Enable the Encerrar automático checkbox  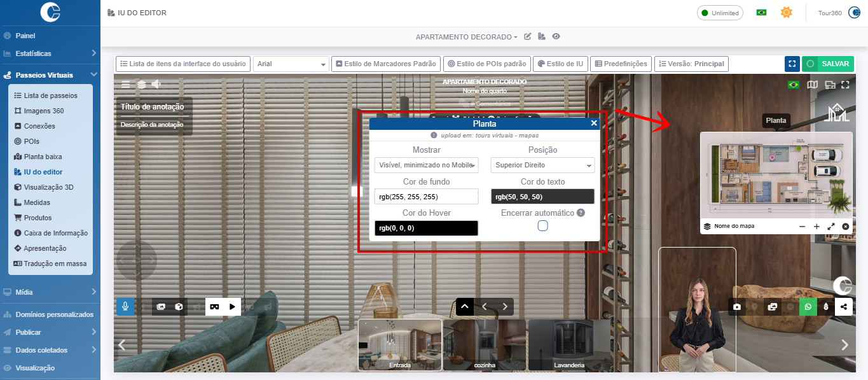542,226
